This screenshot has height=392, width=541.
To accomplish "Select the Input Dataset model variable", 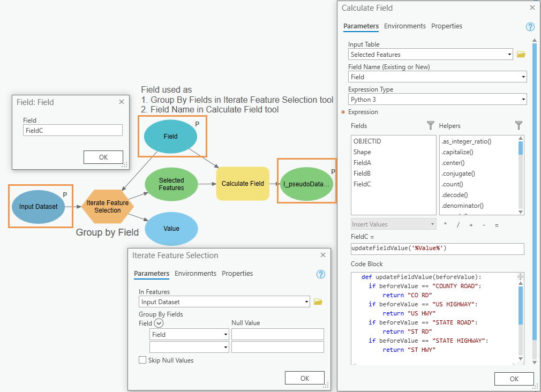I will click(x=38, y=206).
